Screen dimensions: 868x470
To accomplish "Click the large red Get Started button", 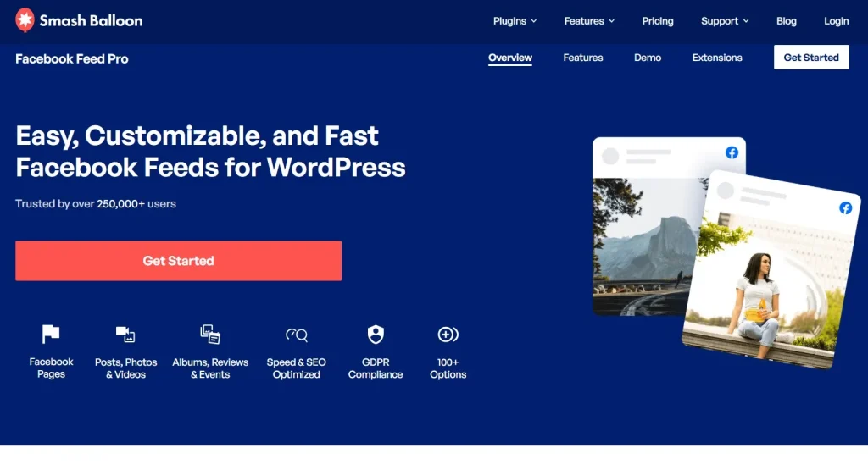I will pyautogui.click(x=178, y=261).
